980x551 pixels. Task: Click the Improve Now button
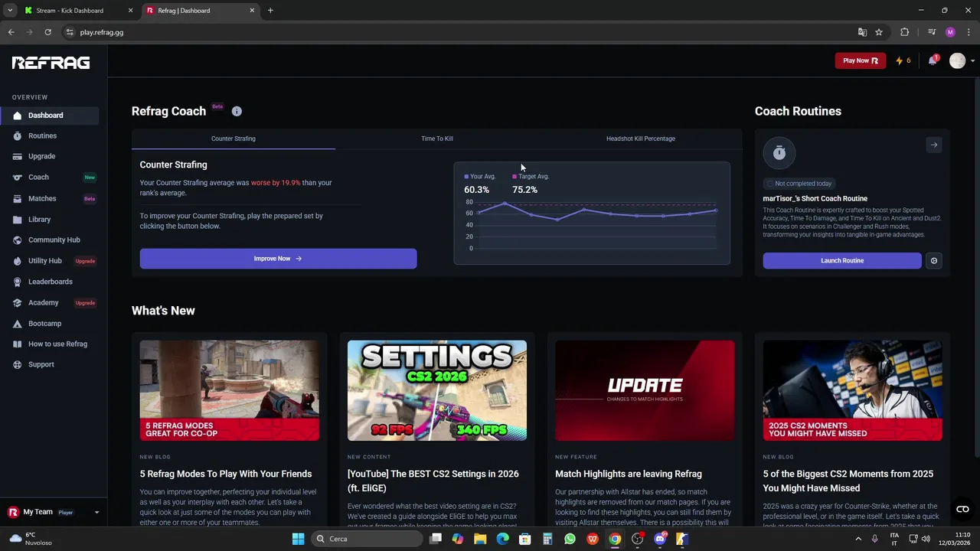tap(278, 259)
